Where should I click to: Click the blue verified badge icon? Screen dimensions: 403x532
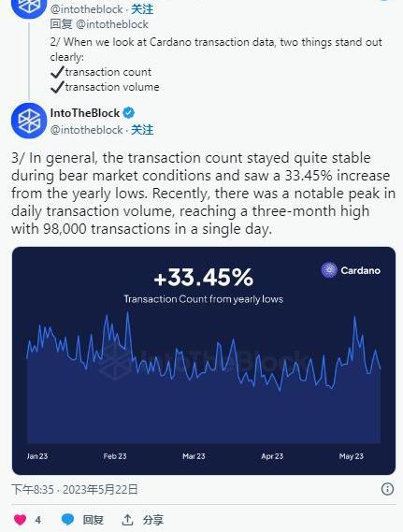click(x=128, y=112)
